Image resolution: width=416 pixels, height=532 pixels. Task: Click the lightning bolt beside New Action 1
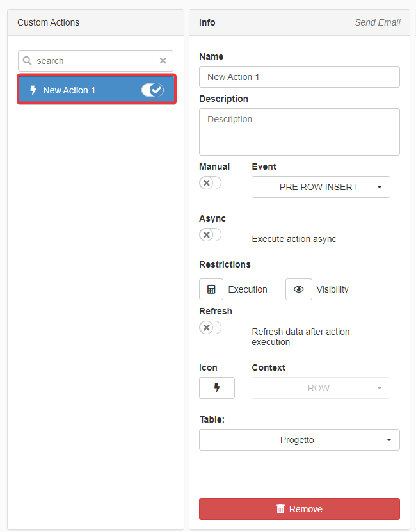coord(33,90)
